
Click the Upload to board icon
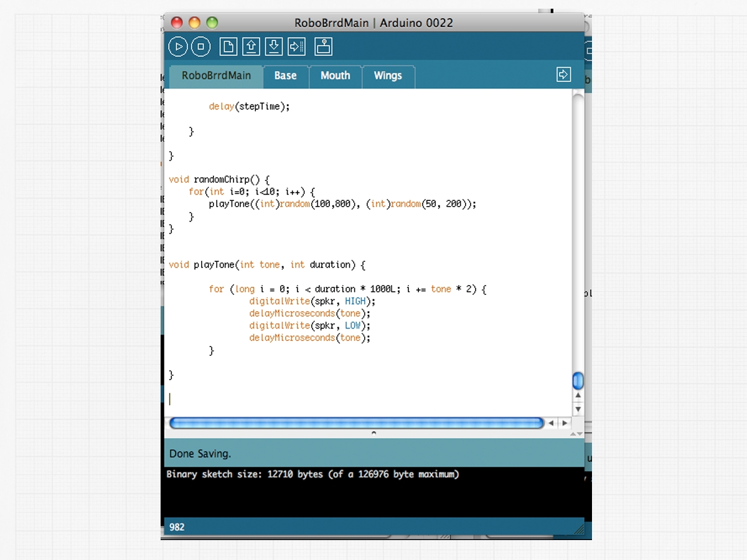[x=297, y=47]
